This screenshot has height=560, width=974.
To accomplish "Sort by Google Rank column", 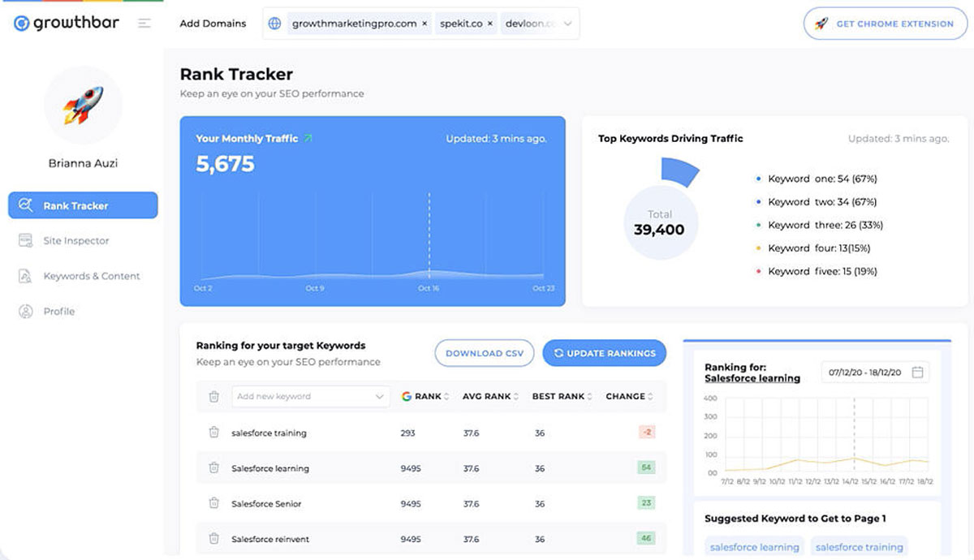I will tap(425, 397).
